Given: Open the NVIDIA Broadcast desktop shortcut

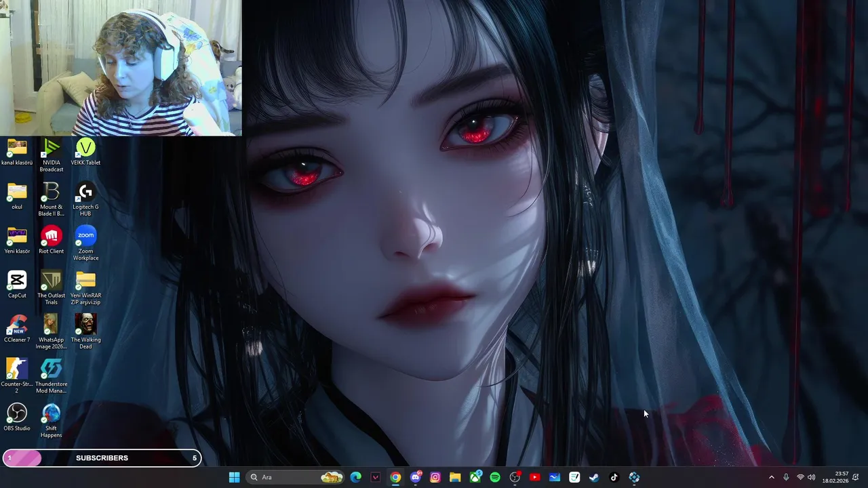Looking at the screenshot, I should pos(52,155).
